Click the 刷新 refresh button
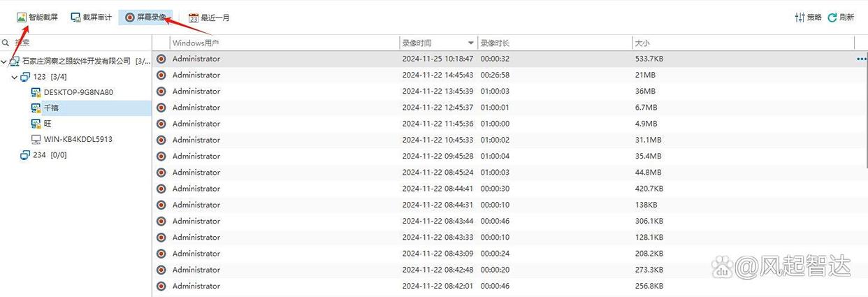The height and width of the screenshot is (297, 868). click(841, 17)
